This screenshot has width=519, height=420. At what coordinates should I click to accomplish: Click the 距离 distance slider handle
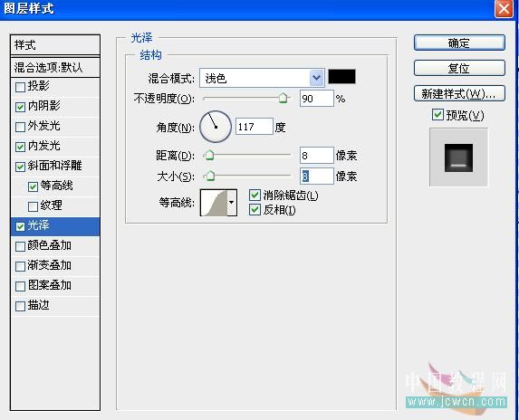[209, 155]
